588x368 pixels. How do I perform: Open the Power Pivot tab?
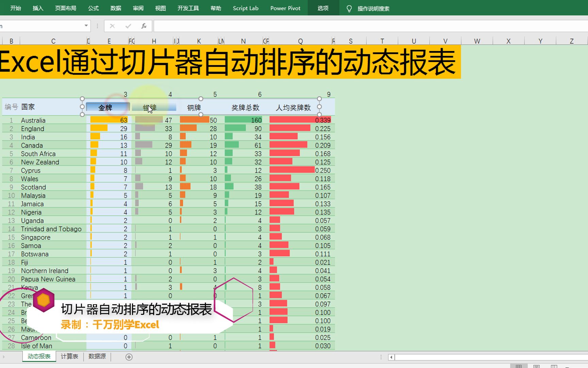[x=285, y=8]
